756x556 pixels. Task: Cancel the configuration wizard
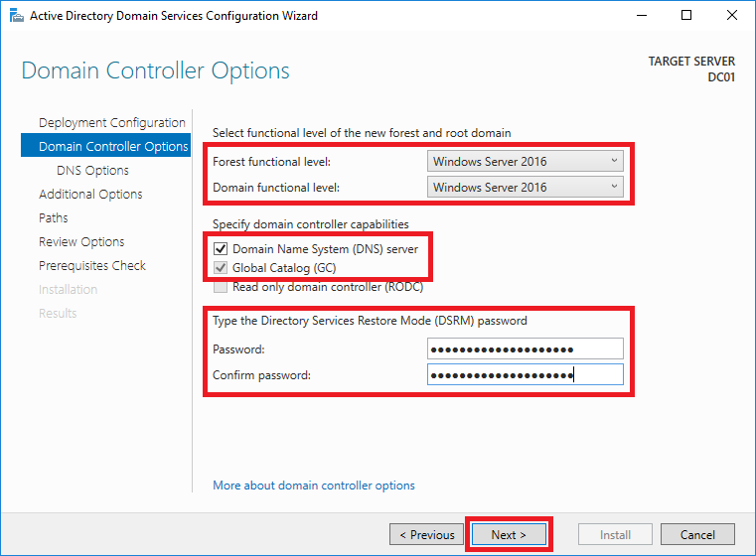(697, 534)
